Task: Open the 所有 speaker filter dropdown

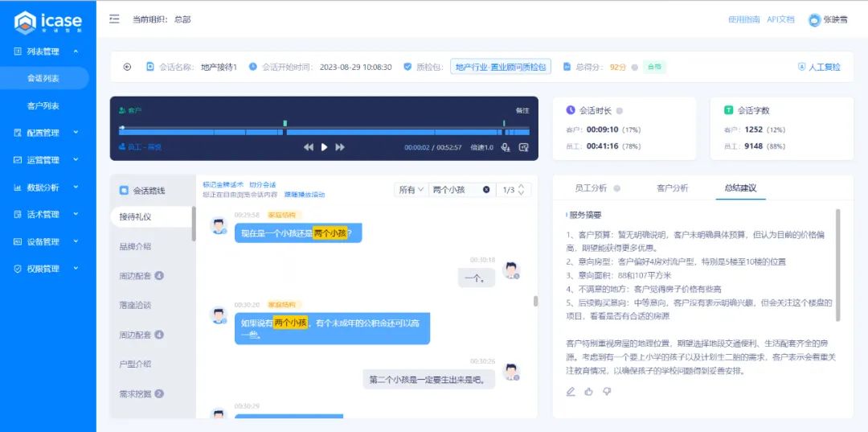Action: coord(411,190)
